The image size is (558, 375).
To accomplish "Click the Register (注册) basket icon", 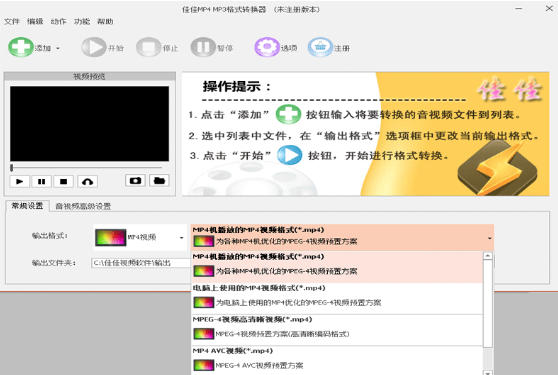I will [320, 47].
